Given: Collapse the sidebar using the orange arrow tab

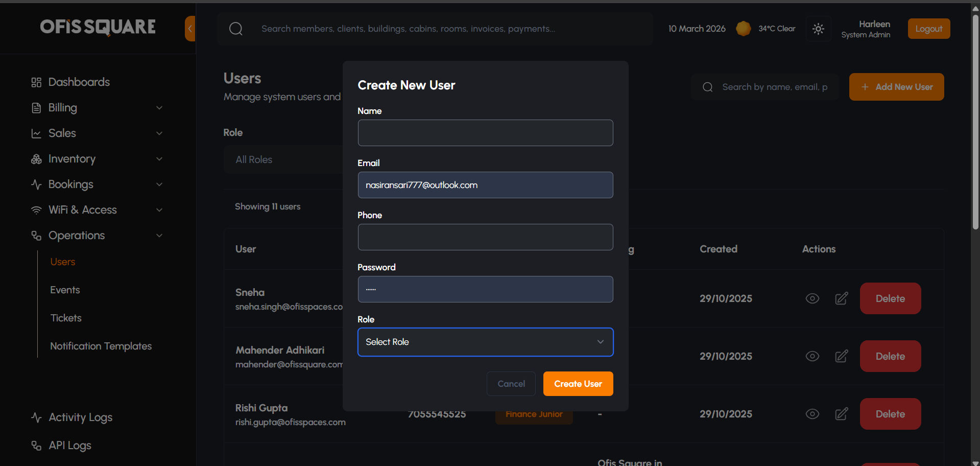Looking at the screenshot, I should coord(190,29).
